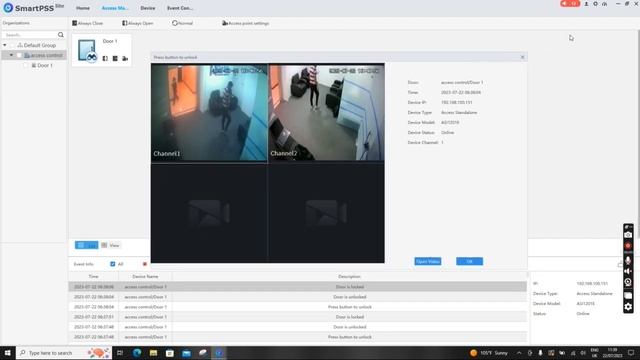Select the Channel2 video pane

pyautogui.click(x=326, y=112)
